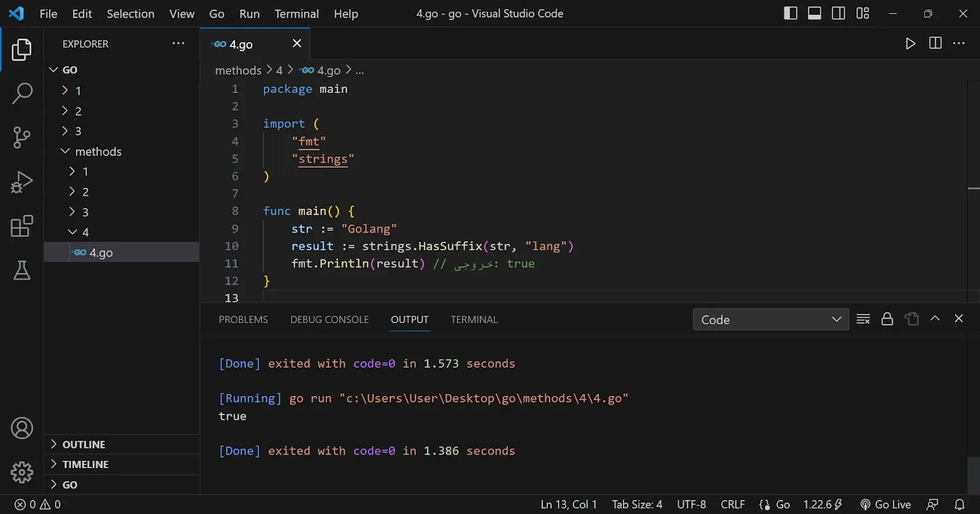Open the Run and Debug view
980x514 pixels.
(21, 182)
